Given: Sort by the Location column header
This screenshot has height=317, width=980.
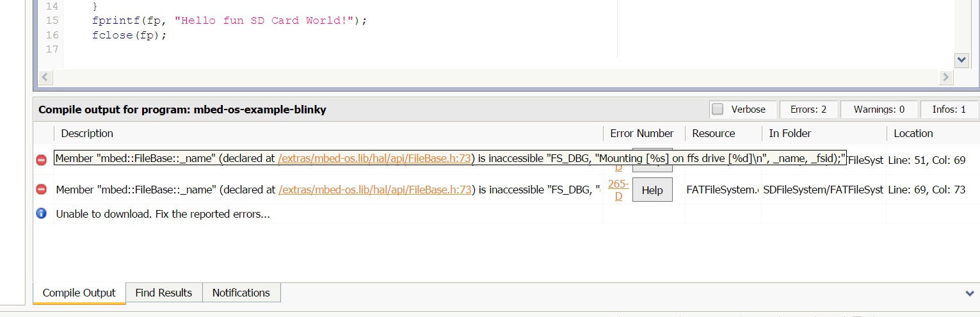Looking at the screenshot, I should [913, 133].
